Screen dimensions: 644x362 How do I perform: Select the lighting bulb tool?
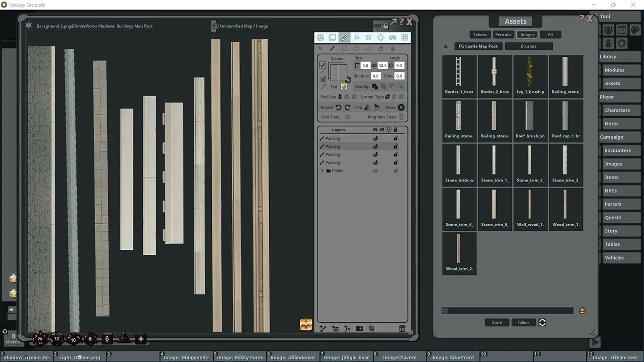380,38
